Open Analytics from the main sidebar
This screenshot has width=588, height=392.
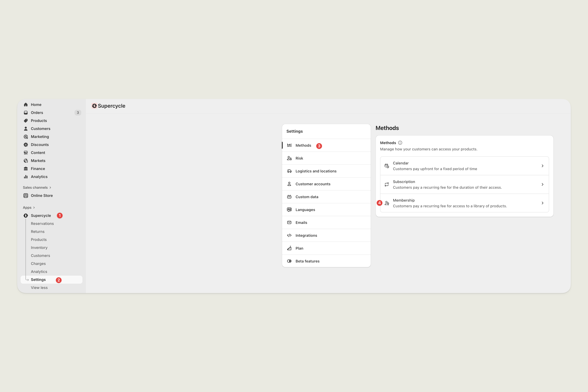(39, 177)
